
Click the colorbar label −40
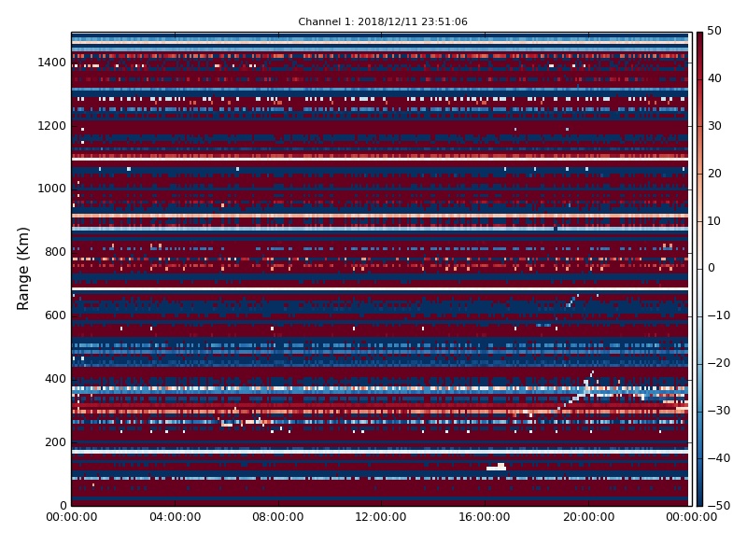pos(718,458)
